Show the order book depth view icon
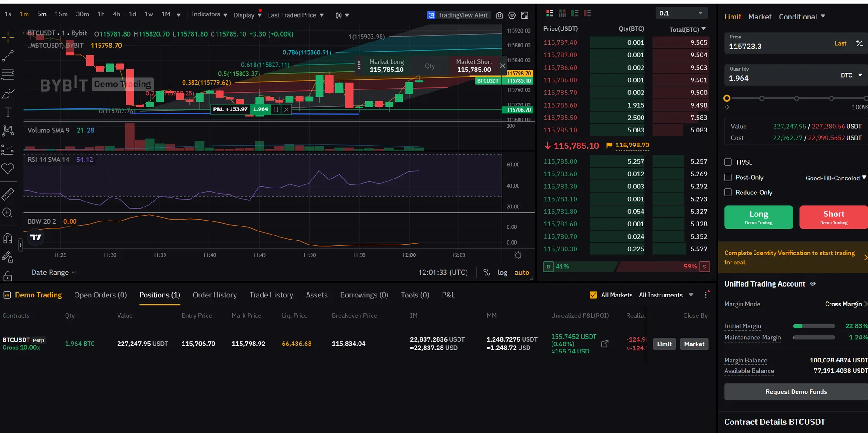868x433 pixels. [x=562, y=14]
